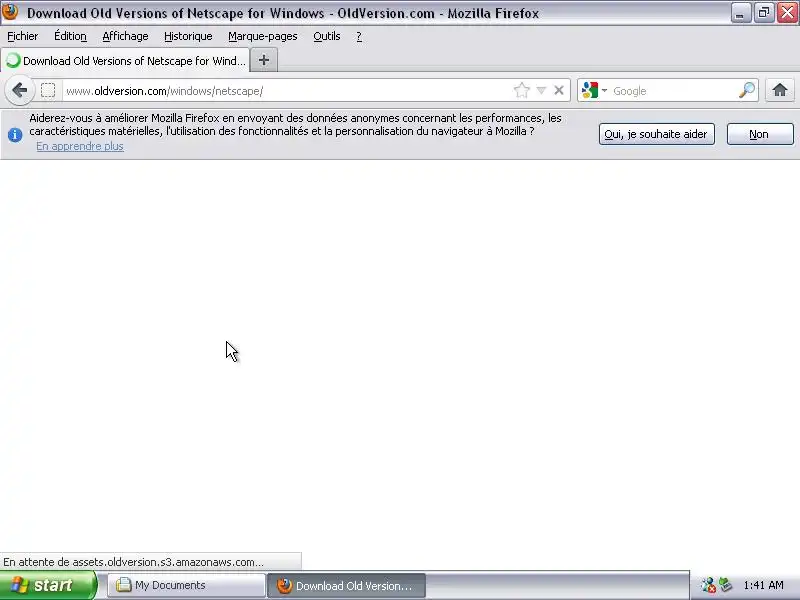Click the Oui, je souhaite aider button

point(657,134)
